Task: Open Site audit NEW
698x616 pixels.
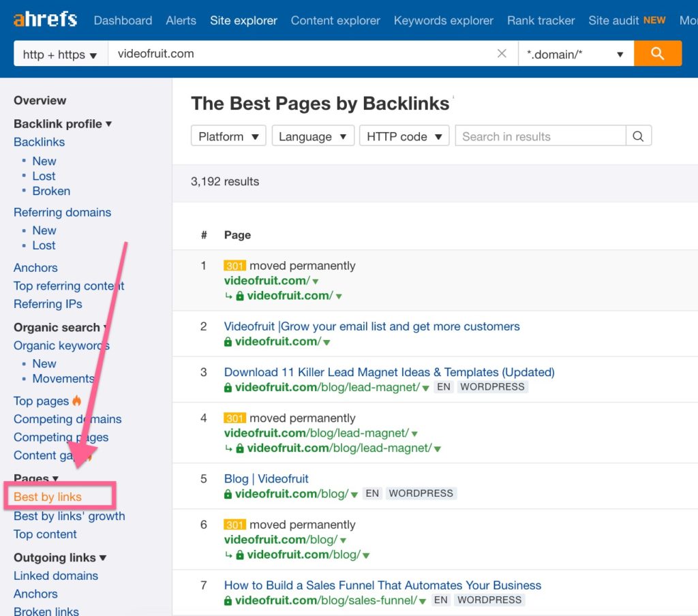Action: [x=627, y=20]
